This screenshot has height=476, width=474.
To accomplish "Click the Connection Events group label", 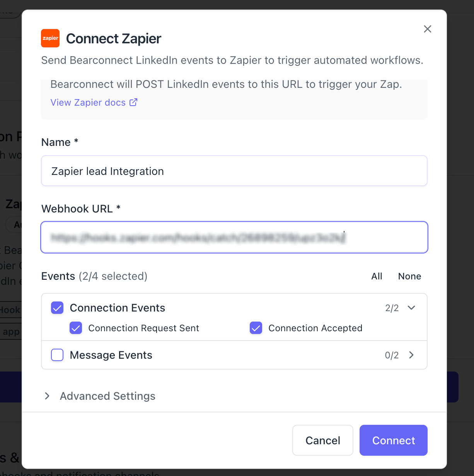I will click(x=118, y=308).
